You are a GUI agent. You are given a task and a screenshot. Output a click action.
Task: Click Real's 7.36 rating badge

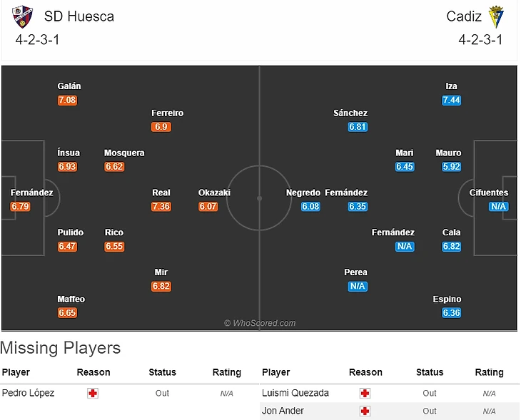[161, 207]
